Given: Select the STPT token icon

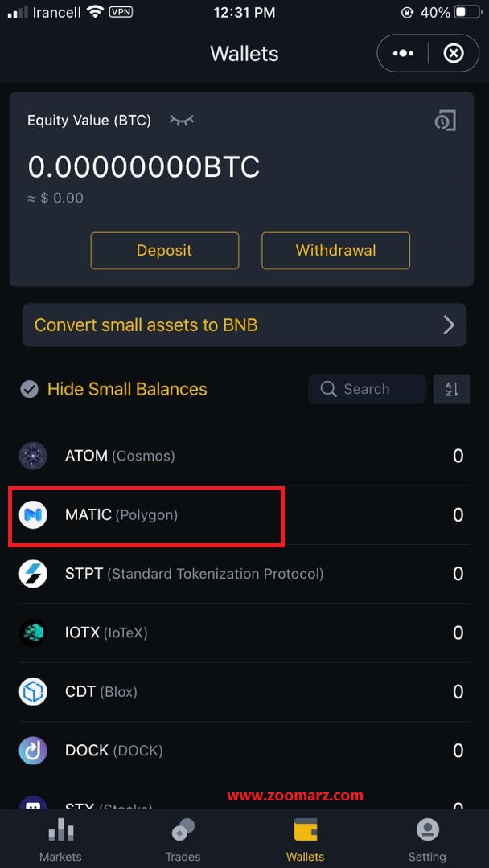Looking at the screenshot, I should pyautogui.click(x=33, y=574).
